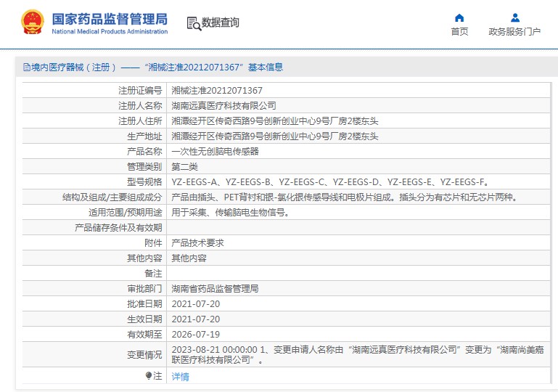
Task: Click 国家药品监督管理局 title
Action: [x=110, y=19]
